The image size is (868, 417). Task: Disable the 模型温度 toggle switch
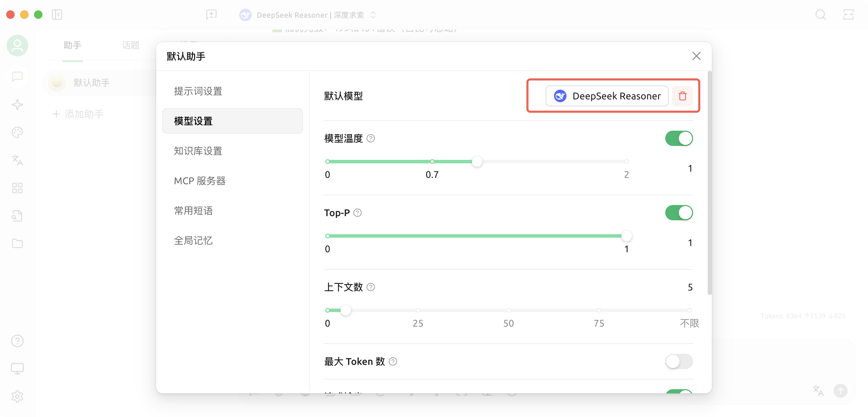pyautogui.click(x=678, y=138)
